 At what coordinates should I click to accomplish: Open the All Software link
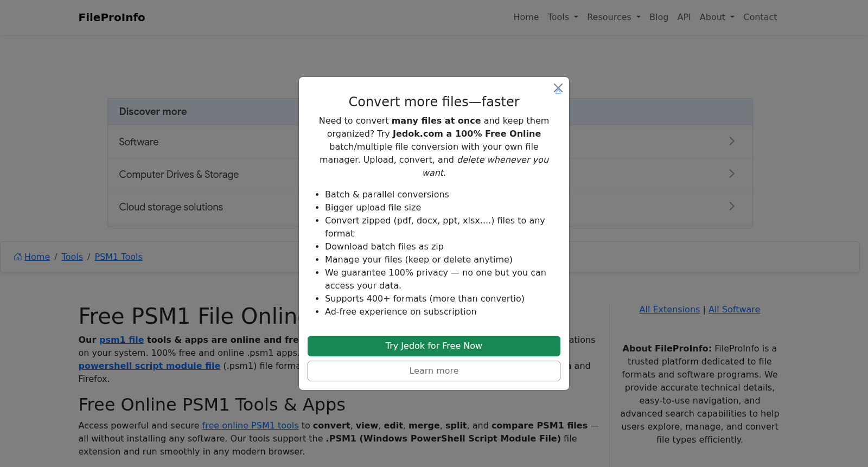[x=734, y=310]
